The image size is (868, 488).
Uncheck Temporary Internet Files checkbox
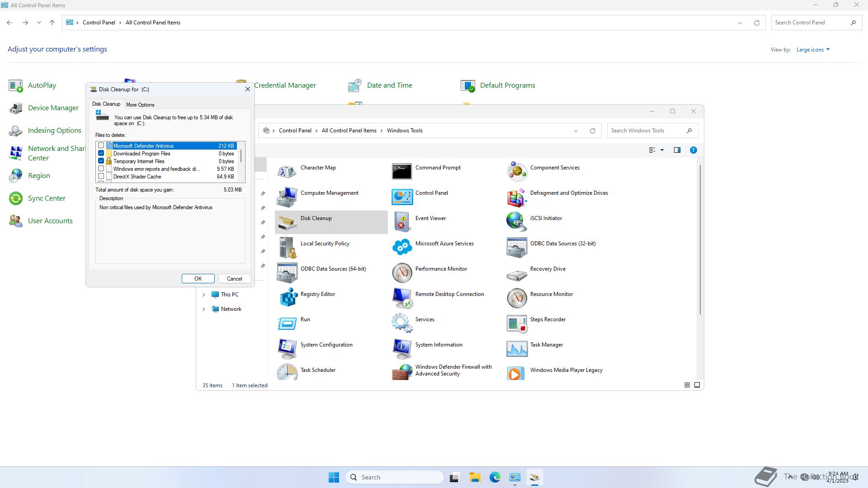pos(101,161)
